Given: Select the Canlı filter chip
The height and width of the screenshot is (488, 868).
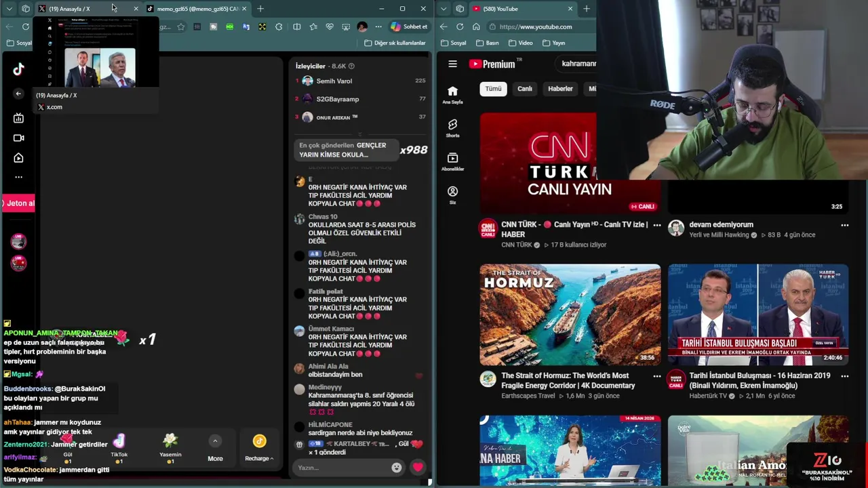Looking at the screenshot, I should [525, 89].
